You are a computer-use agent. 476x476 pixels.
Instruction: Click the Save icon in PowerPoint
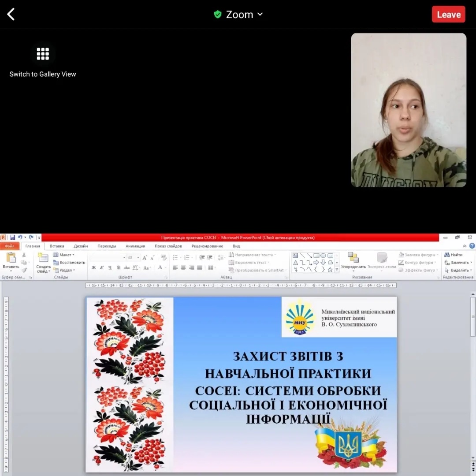12,238
